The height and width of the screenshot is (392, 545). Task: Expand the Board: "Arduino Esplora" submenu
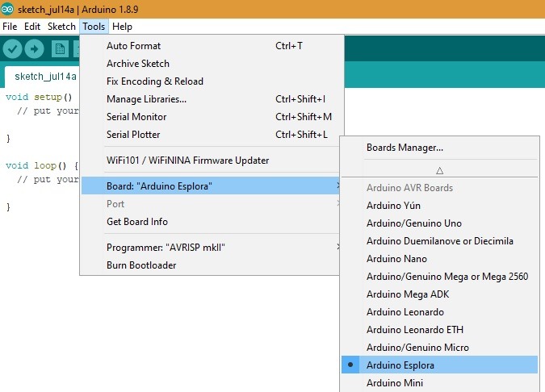[210, 186]
